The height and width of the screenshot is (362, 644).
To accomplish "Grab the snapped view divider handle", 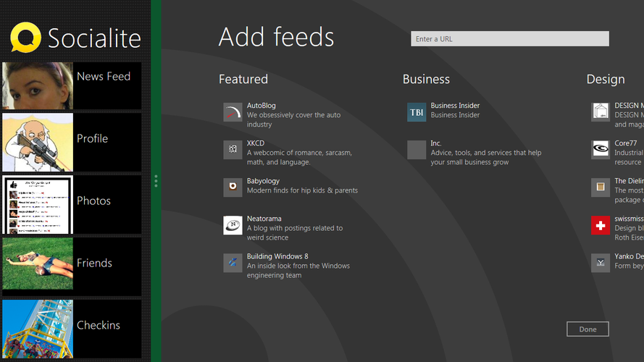I will [x=156, y=181].
